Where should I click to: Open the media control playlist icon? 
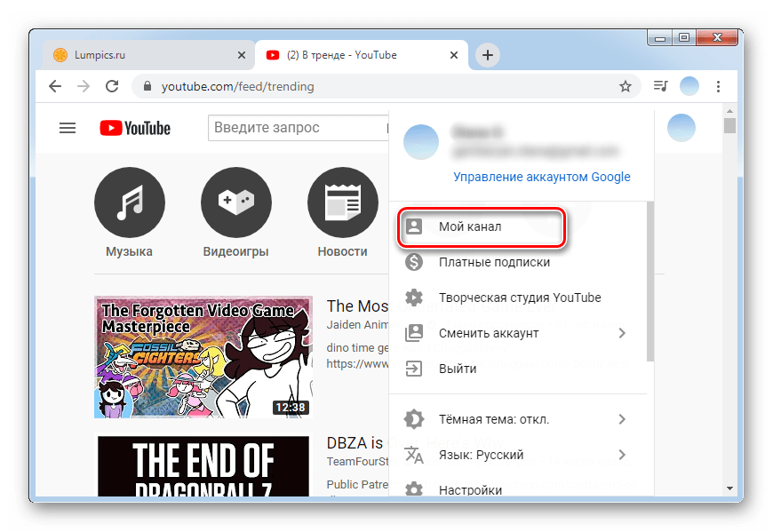click(660, 87)
